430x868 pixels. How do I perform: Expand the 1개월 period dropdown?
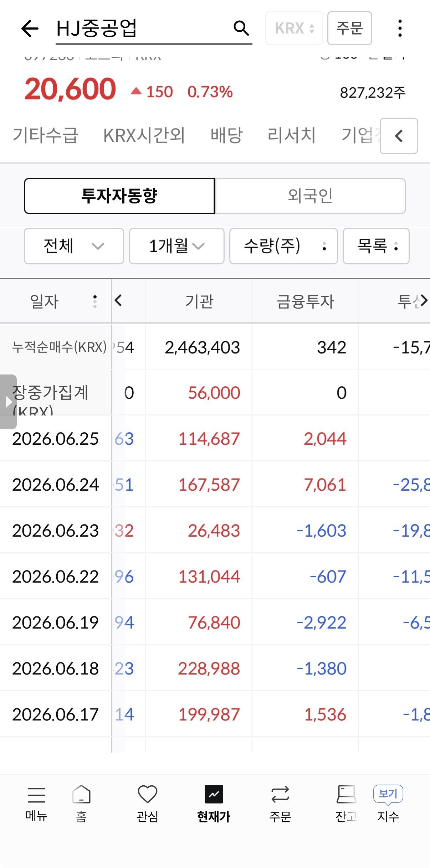click(176, 246)
